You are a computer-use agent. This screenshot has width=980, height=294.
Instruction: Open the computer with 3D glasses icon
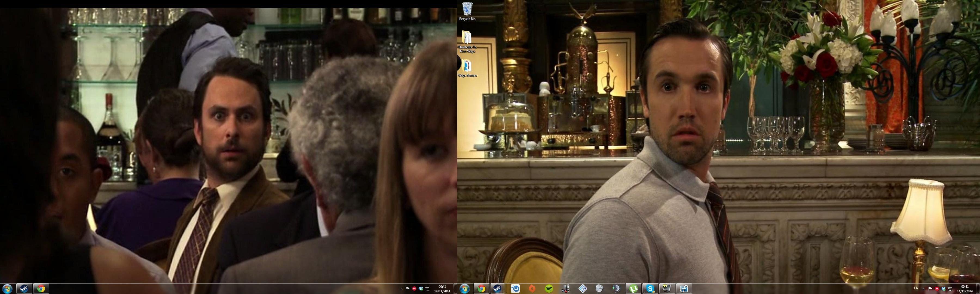(566, 289)
